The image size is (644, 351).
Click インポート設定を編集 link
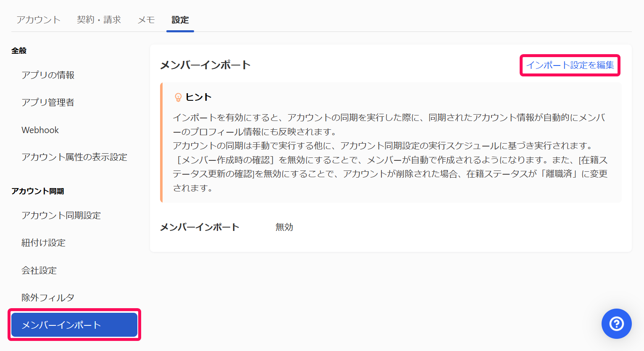point(570,65)
